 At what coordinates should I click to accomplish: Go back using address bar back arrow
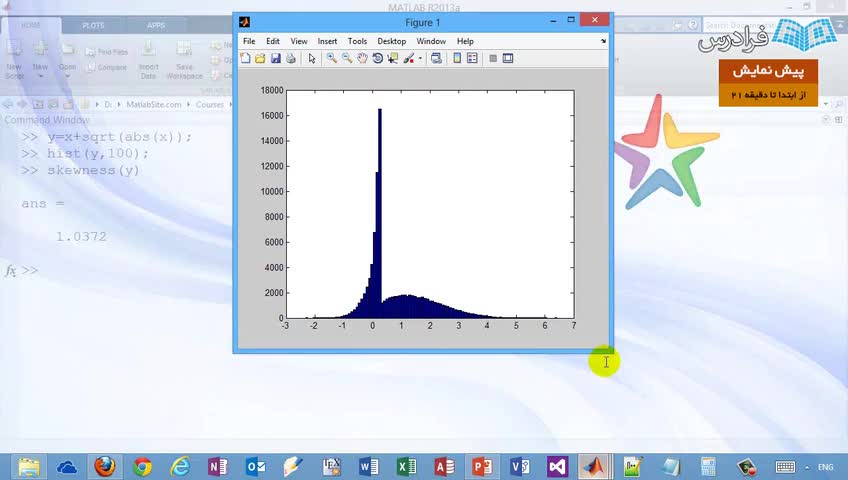click(8, 104)
